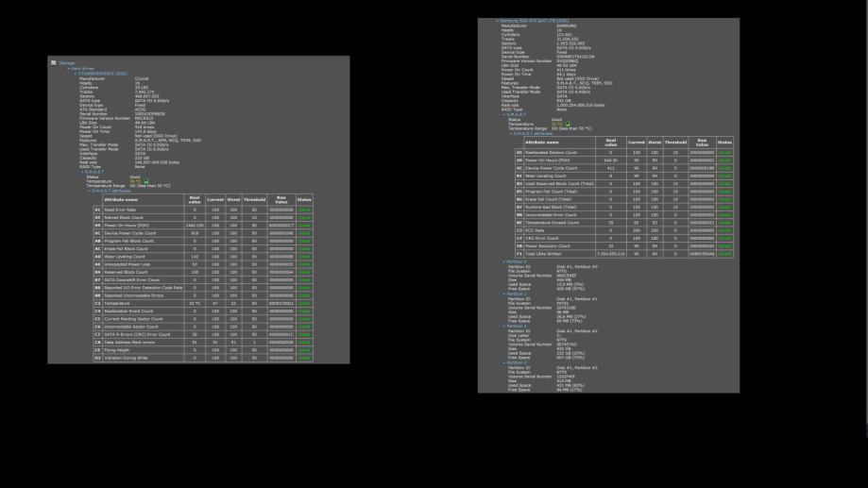
Task: Select SATA Downshift Error Count row
Action: click(203, 280)
